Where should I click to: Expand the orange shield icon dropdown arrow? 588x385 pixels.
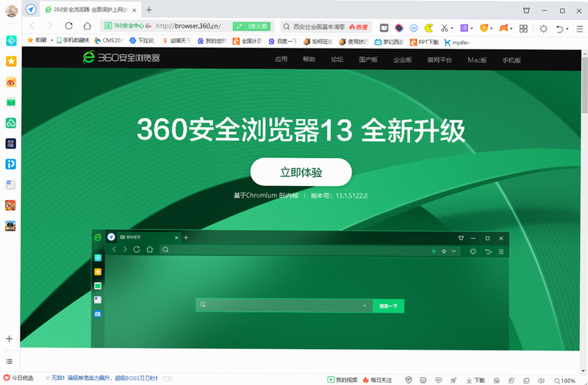coord(491,28)
